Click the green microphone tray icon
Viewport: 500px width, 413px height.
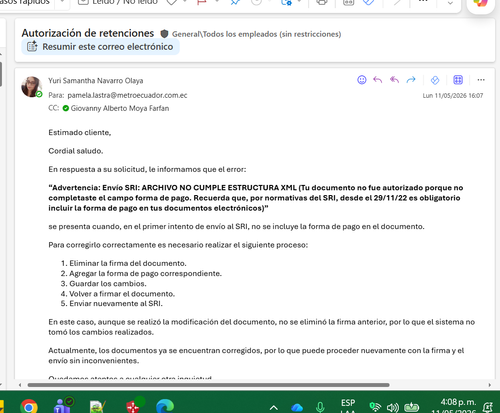(x=320, y=407)
